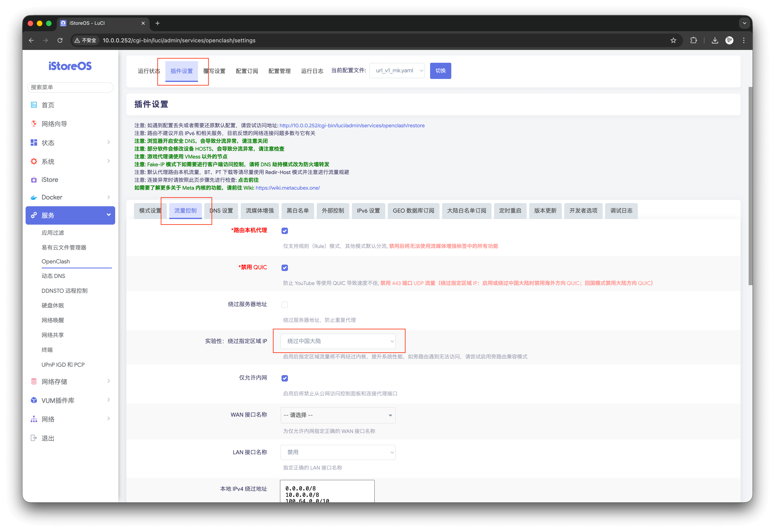Toggle the 禁用 QUIC checkbox

[x=285, y=268]
